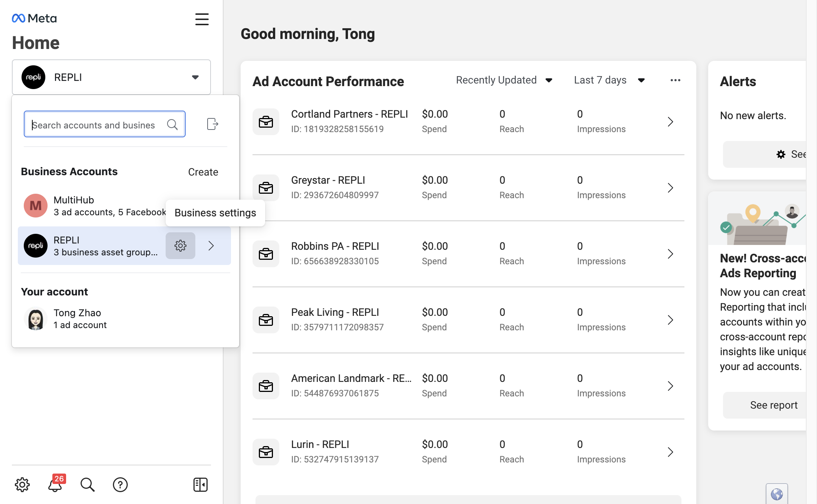Focus the Search accounts and businesses field
The height and width of the screenshot is (504, 817).
105,124
